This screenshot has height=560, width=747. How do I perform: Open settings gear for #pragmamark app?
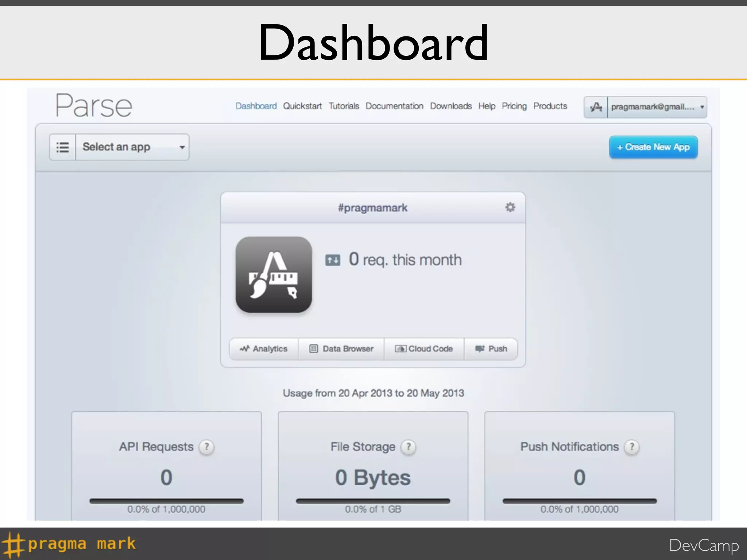point(510,207)
